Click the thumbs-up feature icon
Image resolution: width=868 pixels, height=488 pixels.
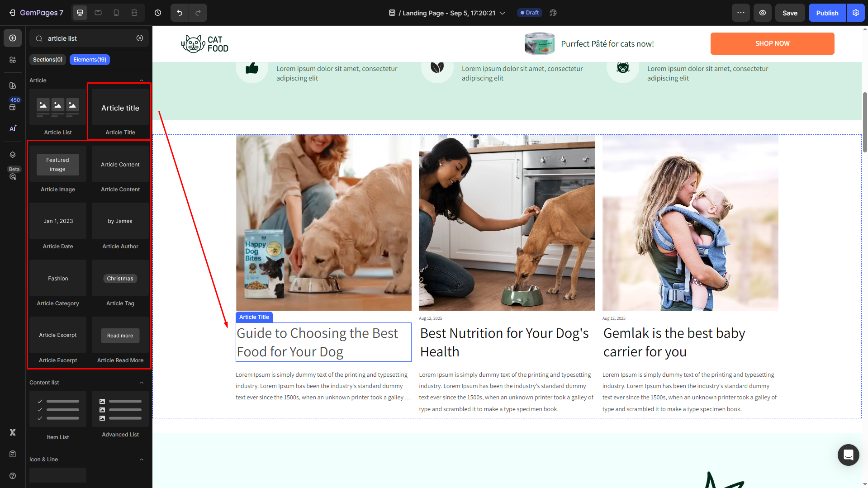[252, 68]
